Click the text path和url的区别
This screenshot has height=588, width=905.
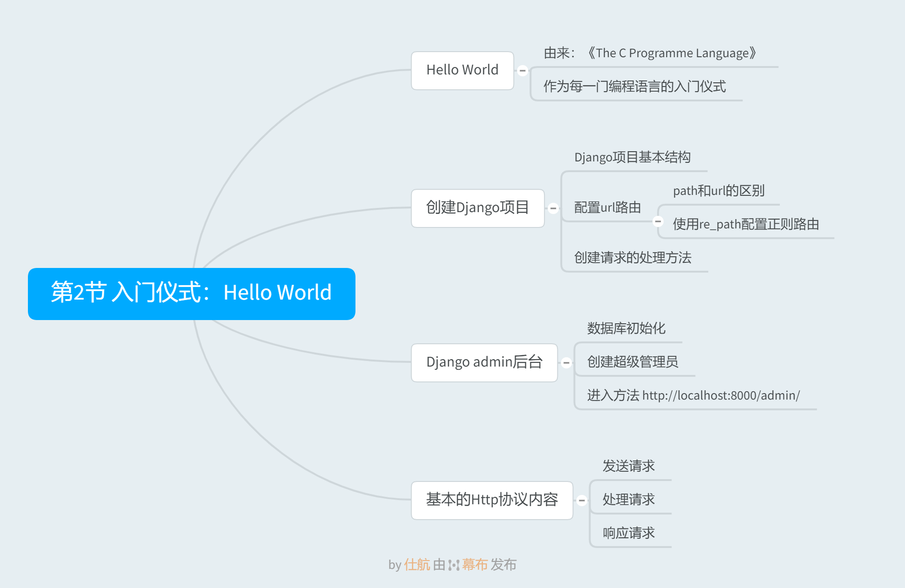(x=719, y=191)
